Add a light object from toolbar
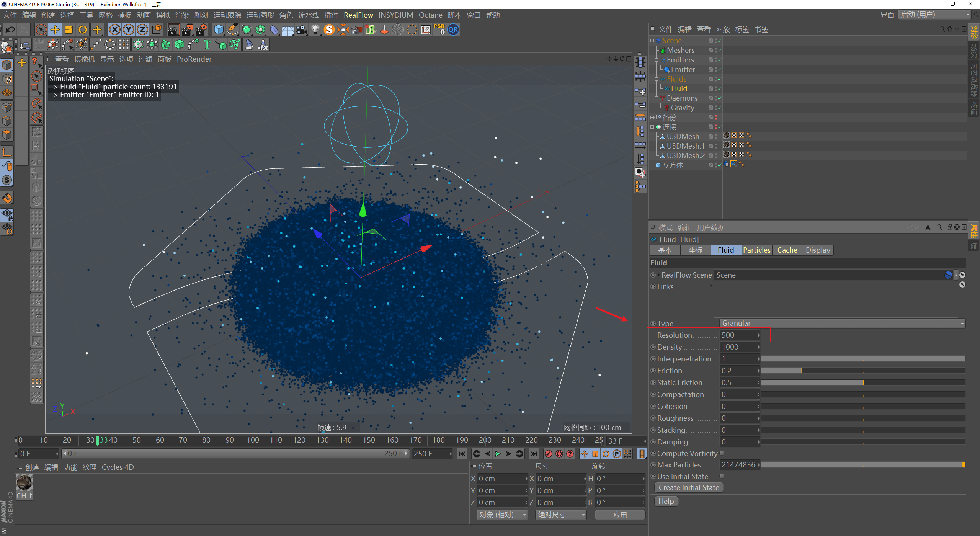Viewport: 980px width, 536px height. click(315, 30)
